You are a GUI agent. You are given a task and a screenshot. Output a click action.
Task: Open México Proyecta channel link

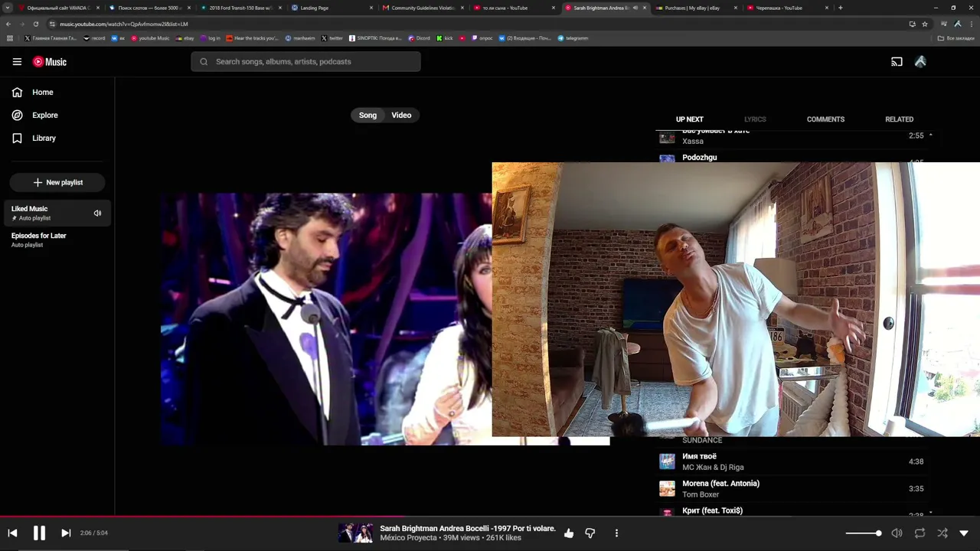point(410,538)
